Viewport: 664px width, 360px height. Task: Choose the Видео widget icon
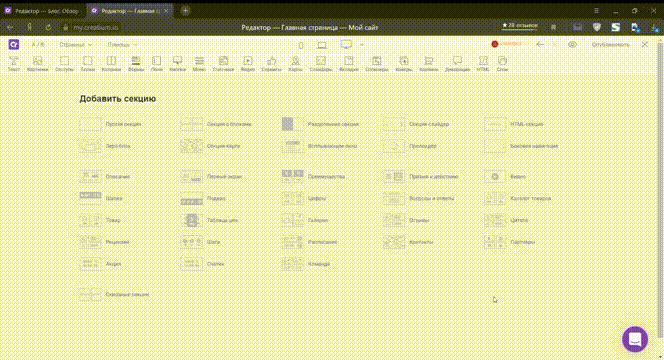pos(248,64)
